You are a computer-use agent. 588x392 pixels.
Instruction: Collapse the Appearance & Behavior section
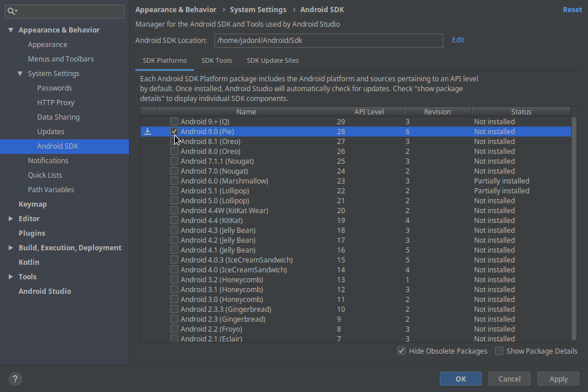11,30
